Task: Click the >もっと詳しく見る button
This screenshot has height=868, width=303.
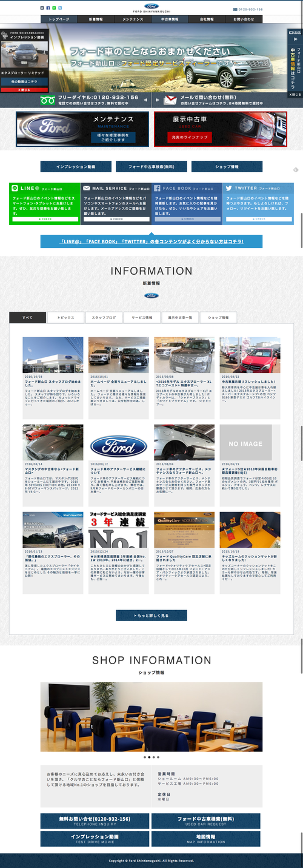Action: [151, 615]
